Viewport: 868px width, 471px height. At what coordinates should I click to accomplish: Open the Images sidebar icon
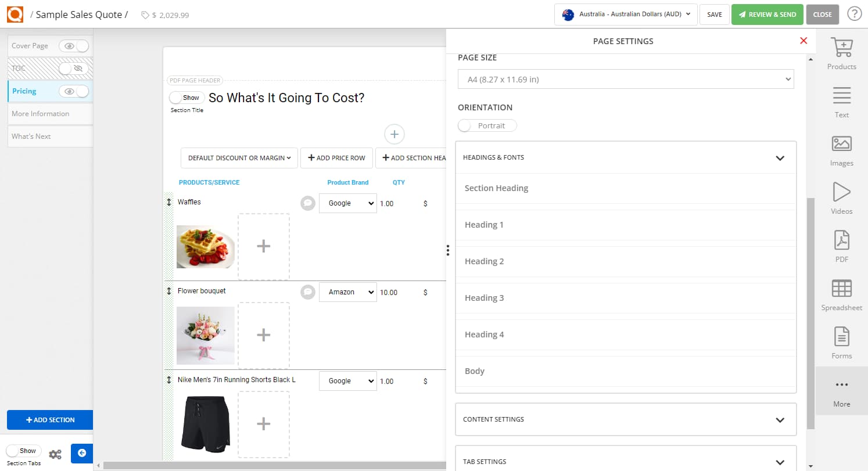pos(841,144)
